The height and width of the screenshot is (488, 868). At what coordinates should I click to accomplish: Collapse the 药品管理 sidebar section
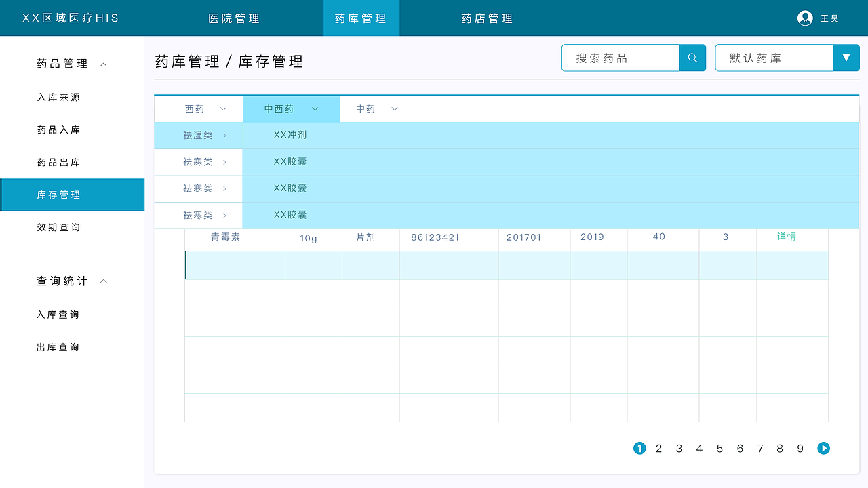104,64
